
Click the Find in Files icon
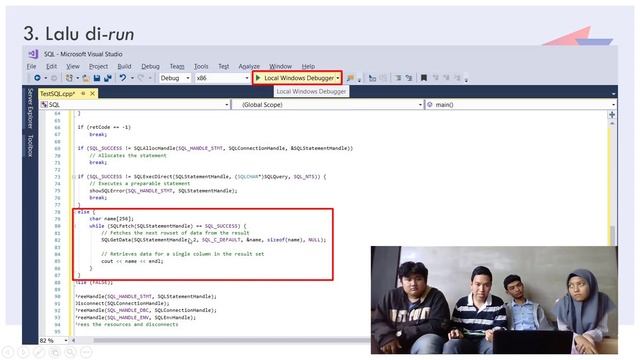350,78
